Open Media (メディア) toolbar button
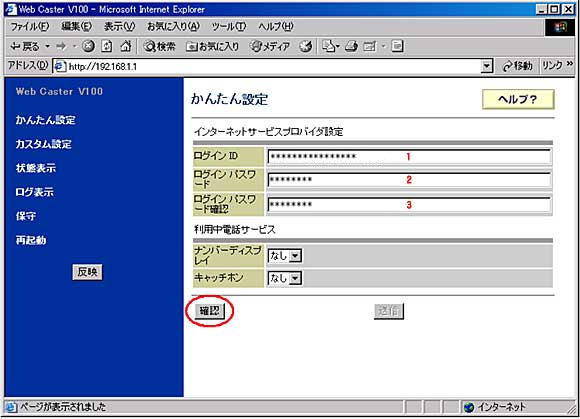 tap(270, 46)
